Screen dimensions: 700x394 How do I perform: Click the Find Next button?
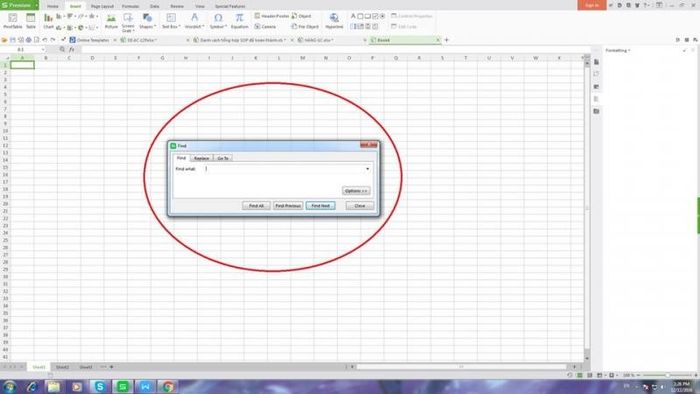321,206
